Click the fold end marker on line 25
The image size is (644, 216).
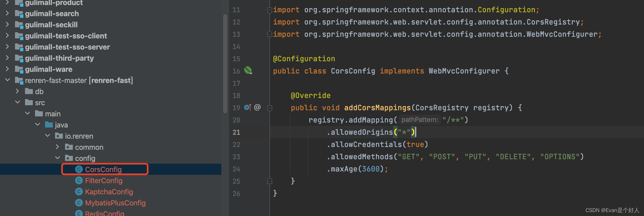point(269,181)
